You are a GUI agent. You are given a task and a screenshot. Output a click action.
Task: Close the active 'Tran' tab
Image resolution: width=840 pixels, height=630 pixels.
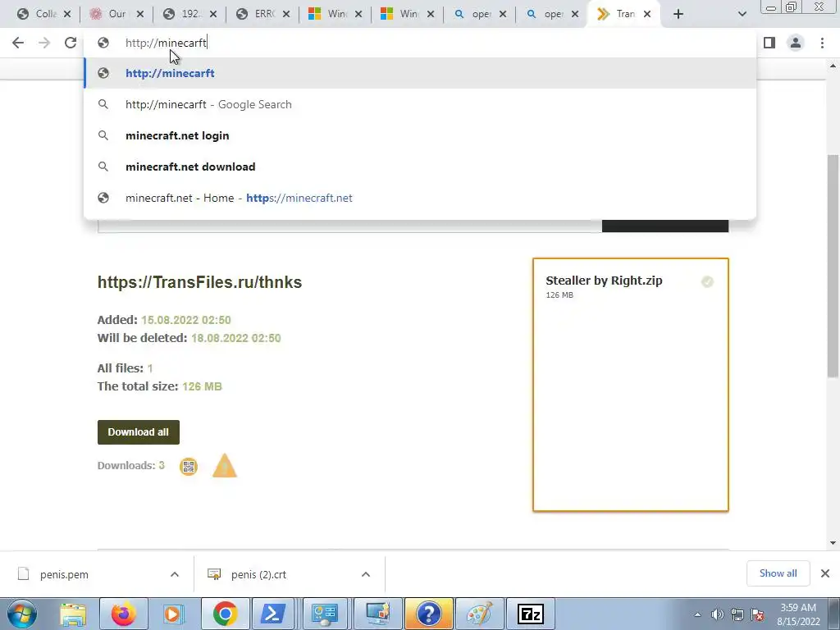pyautogui.click(x=647, y=15)
